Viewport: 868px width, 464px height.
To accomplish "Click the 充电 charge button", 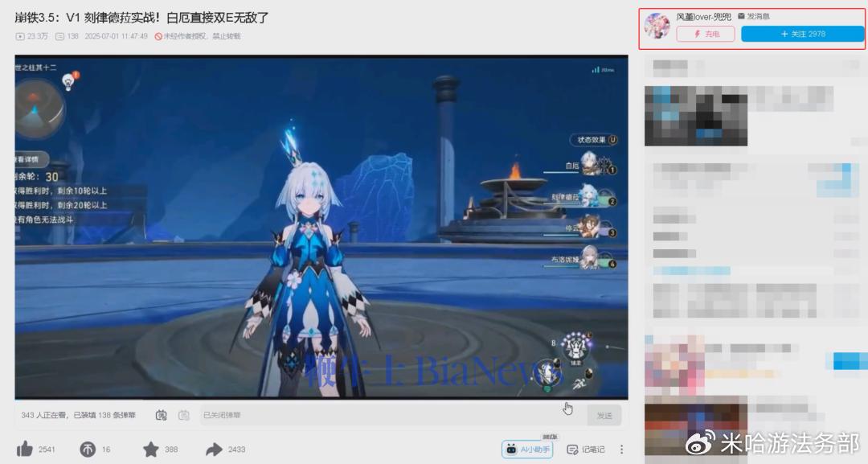I will click(706, 34).
